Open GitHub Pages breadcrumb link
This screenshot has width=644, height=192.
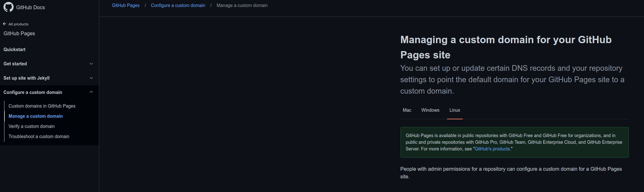click(126, 5)
